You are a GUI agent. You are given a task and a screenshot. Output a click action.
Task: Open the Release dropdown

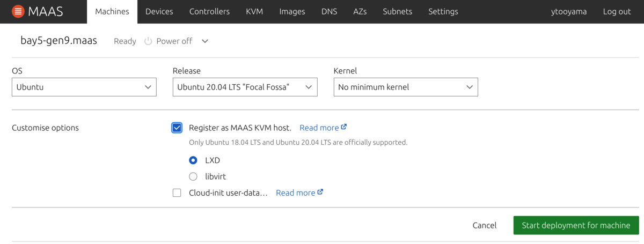click(245, 87)
